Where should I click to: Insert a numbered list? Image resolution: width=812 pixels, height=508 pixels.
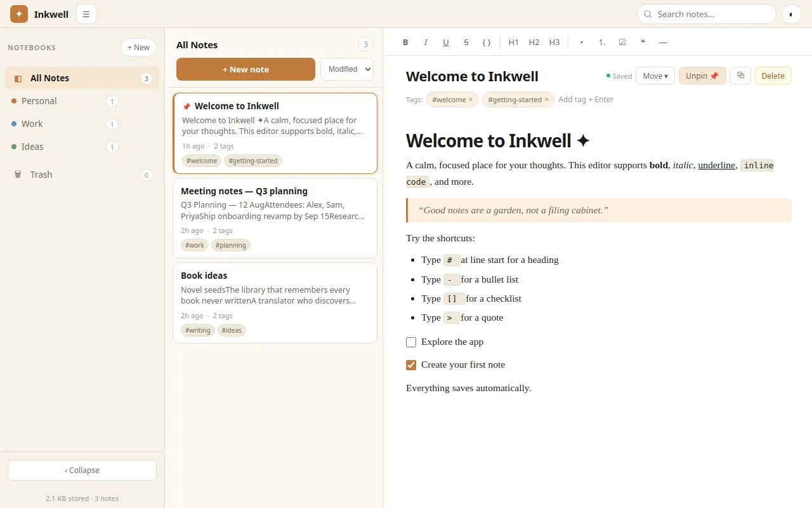click(x=602, y=43)
